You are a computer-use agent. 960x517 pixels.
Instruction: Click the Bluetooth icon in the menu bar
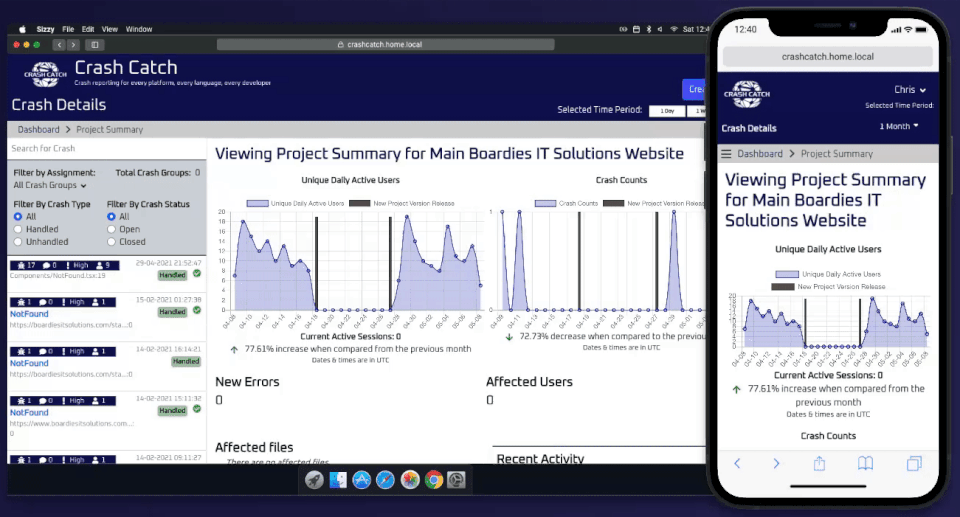coord(649,29)
